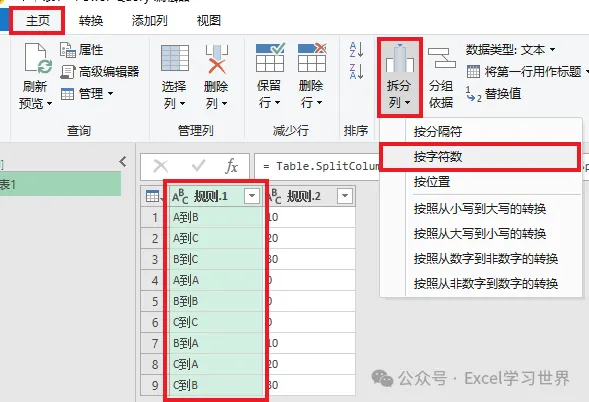Sort descending with the Z-A icon

356,71
